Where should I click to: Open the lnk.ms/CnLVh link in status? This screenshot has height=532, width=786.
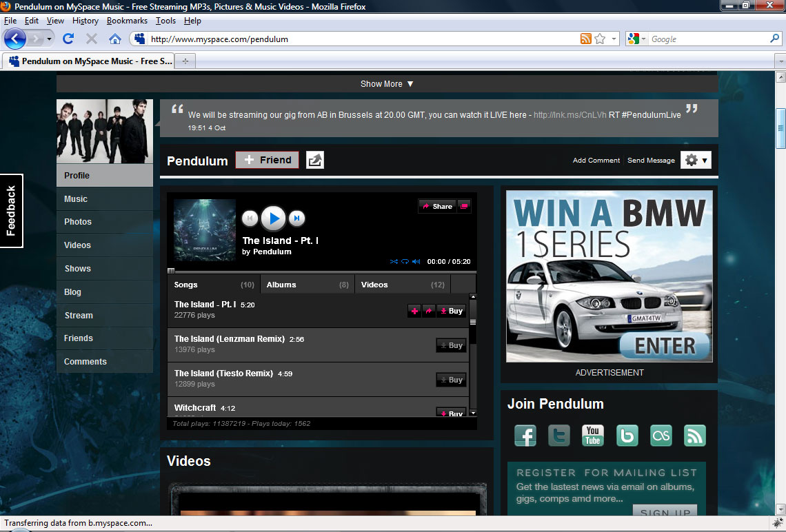[570, 114]
